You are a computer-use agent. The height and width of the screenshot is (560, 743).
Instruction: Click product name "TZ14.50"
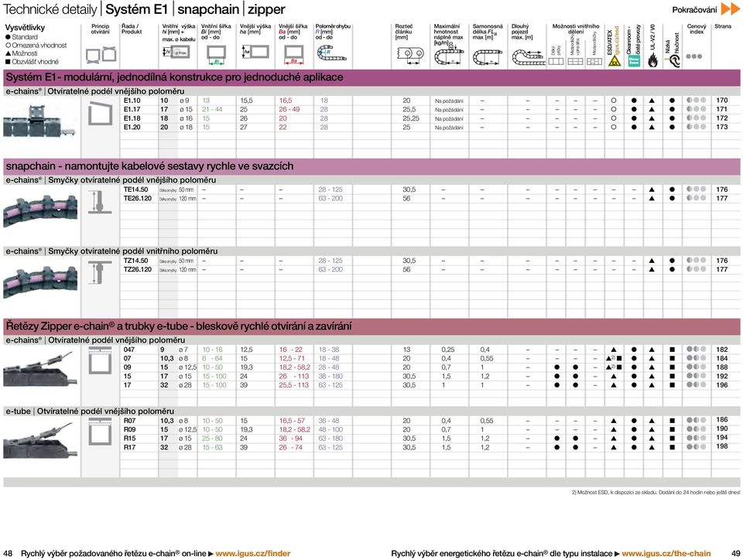point(136,261)
